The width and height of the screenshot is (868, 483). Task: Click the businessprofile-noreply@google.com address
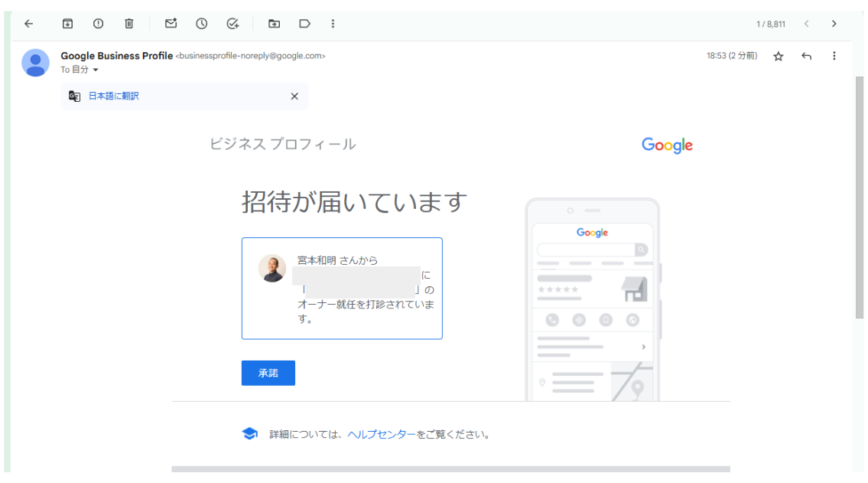[250, 56]
